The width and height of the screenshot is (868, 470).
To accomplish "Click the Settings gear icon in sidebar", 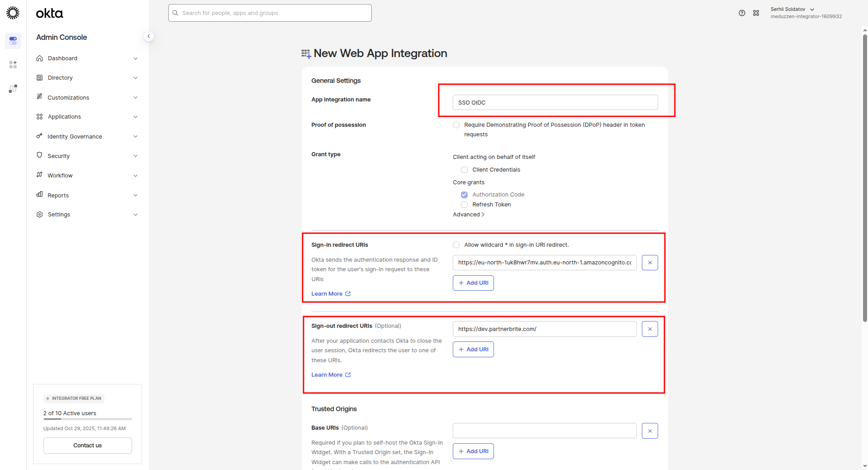I will (x=40, y=215).
